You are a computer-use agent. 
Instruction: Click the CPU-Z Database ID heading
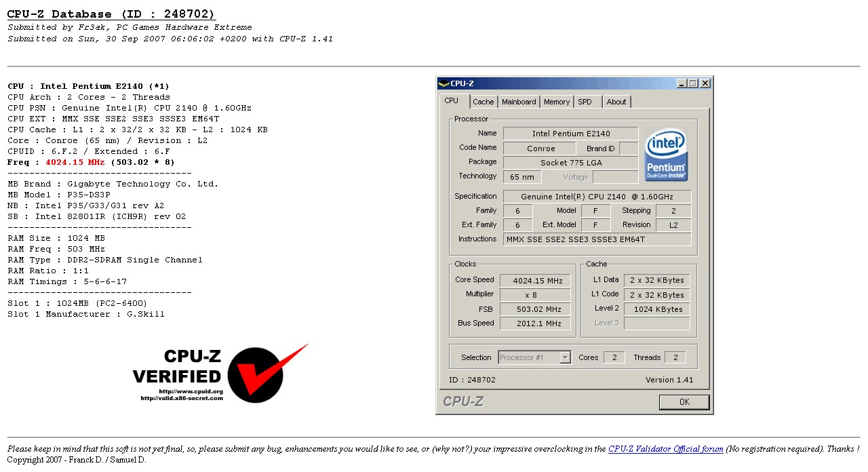pyautogui.click(x=111, y=14)
